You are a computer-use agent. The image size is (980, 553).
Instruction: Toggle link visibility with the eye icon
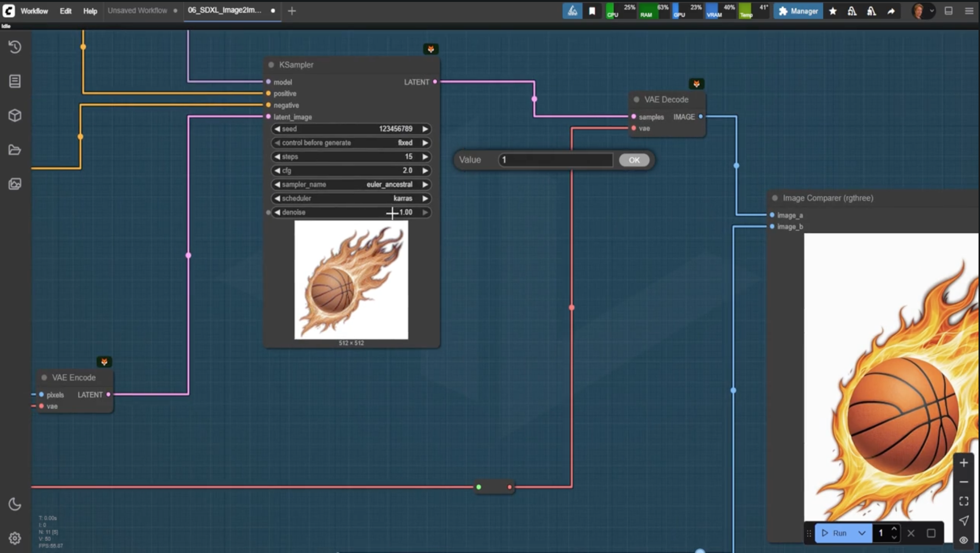964,540
